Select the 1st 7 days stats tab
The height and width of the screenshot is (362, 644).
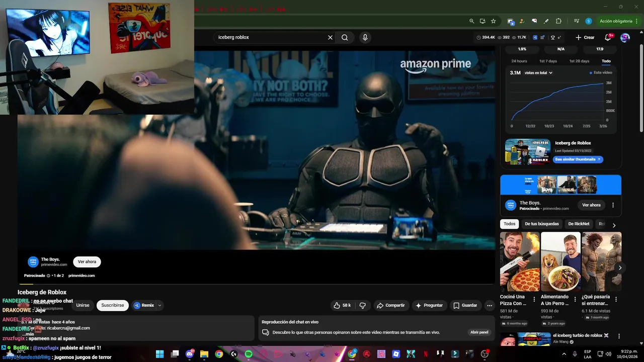tap(548, 61)
